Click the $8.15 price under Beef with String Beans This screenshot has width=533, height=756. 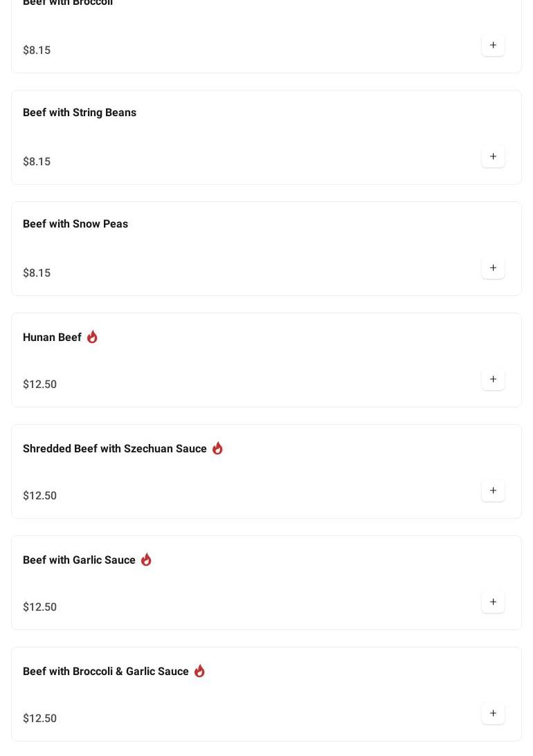[37, 162]
